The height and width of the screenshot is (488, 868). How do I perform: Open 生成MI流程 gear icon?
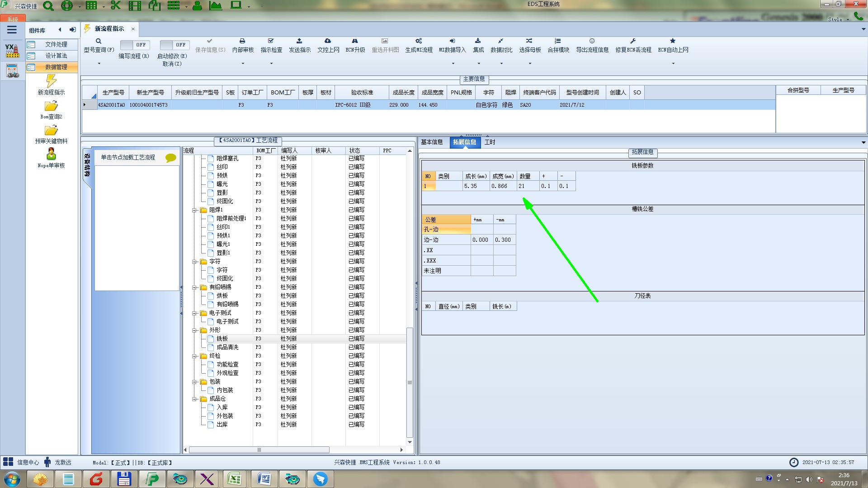[x=419, y=41]
